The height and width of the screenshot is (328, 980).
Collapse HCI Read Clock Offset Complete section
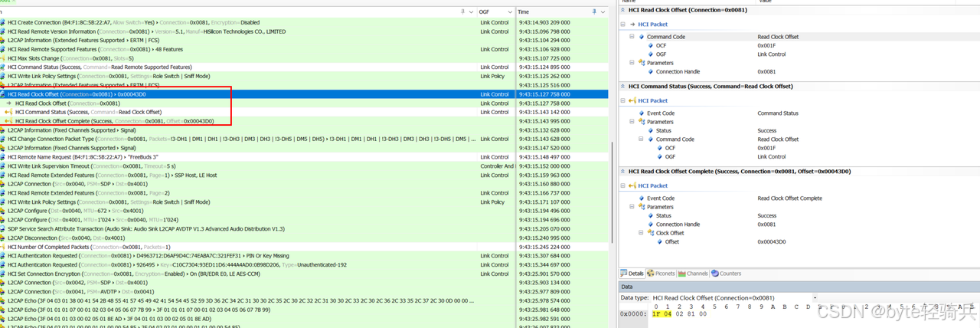point(622,171)
